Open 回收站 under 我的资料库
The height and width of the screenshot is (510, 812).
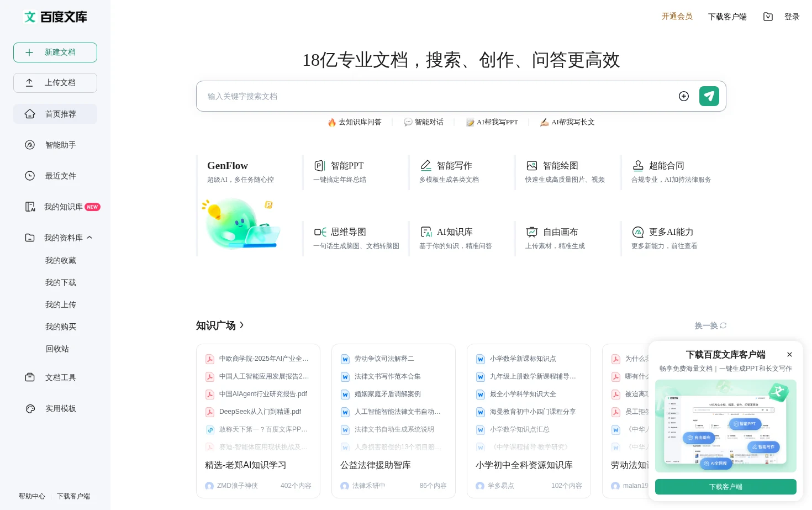pyautogui.click(x=57, y=349)
